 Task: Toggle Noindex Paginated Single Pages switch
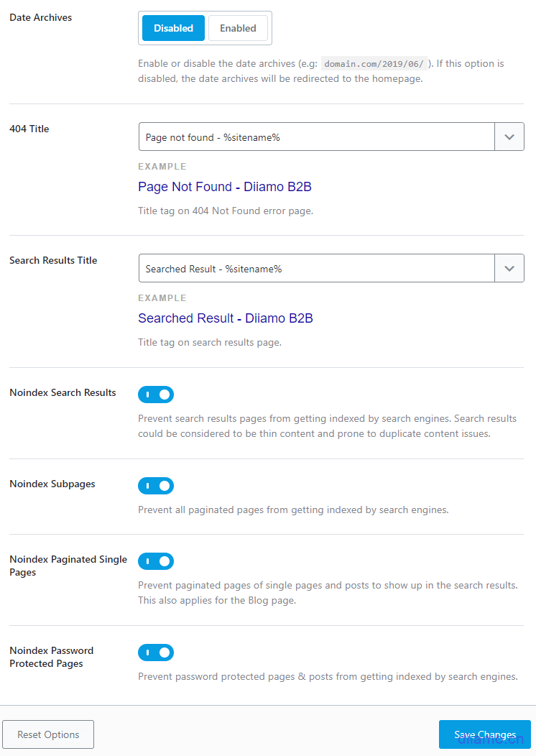point(156,561)
